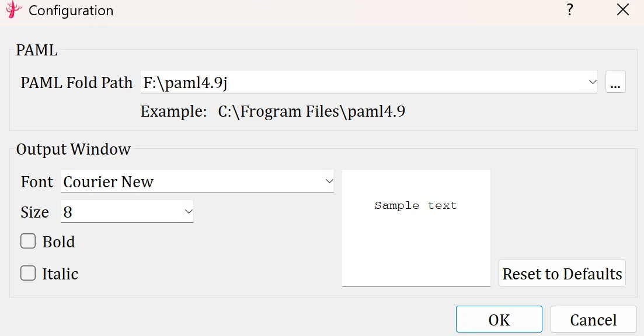644x336 pixels.
Task: Expand the Font dropdown arrow
Action: 328,181
